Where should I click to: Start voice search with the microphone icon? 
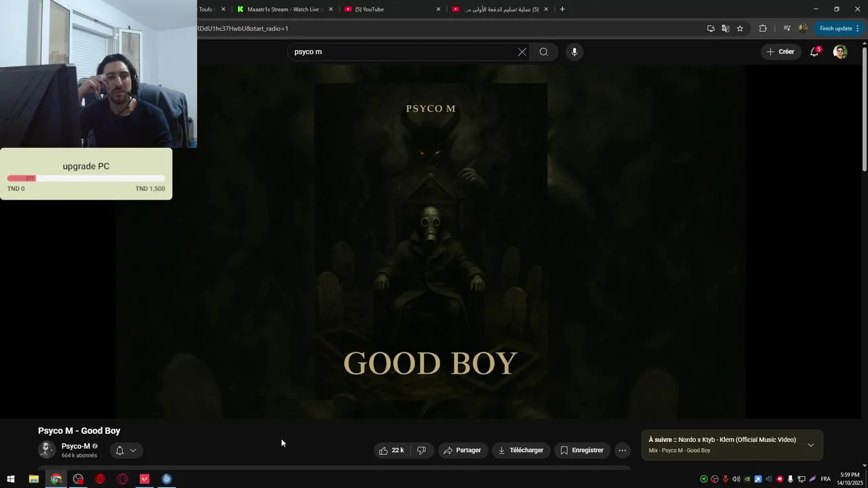click(x=574, y=52)
